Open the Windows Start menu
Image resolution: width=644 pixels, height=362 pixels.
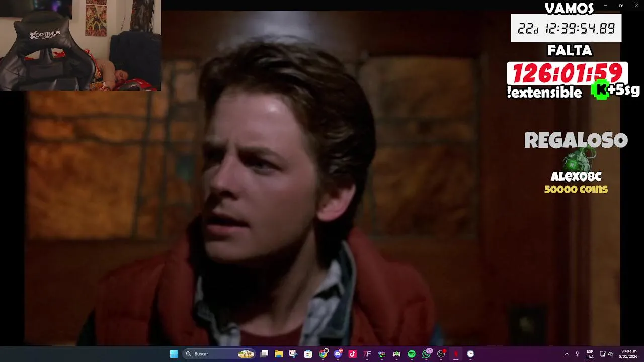point(174,354)
